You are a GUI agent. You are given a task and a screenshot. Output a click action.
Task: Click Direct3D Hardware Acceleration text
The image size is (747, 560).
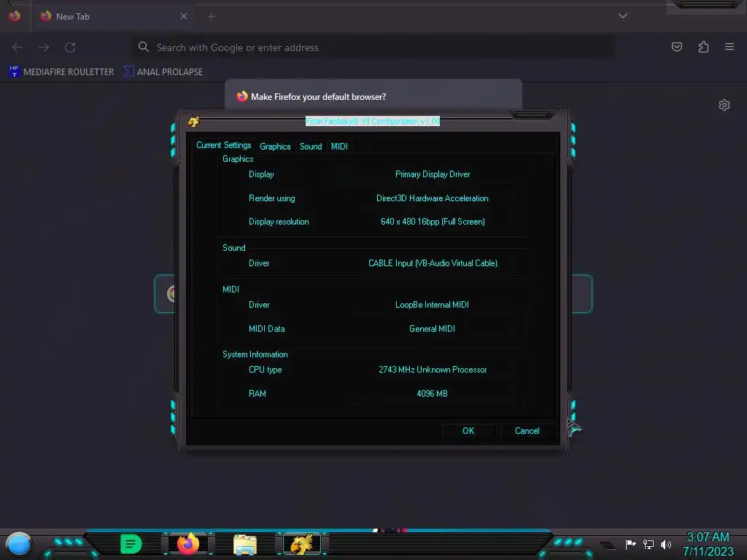432,198
